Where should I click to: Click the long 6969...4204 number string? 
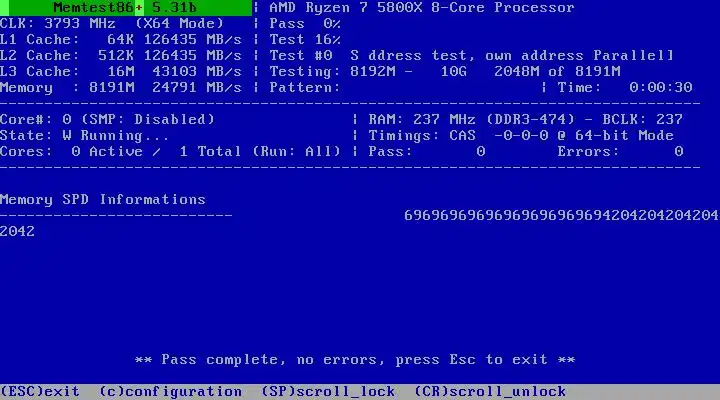point(562,215)
